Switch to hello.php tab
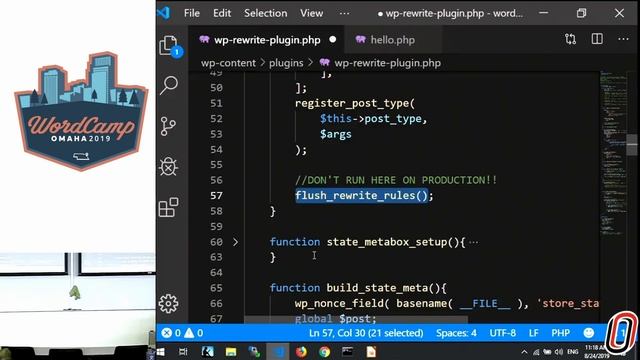640x360 pixels. (x=393, y=40)
